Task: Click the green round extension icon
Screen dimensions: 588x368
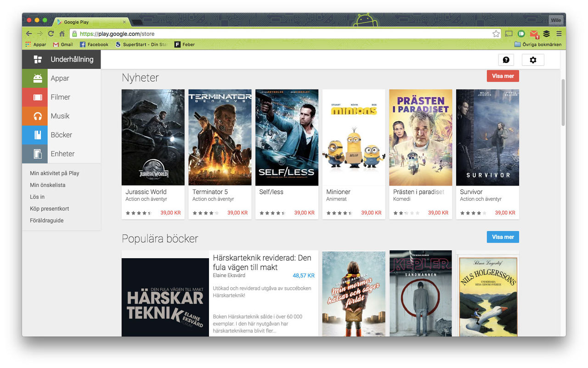Action: click(521, 34)
